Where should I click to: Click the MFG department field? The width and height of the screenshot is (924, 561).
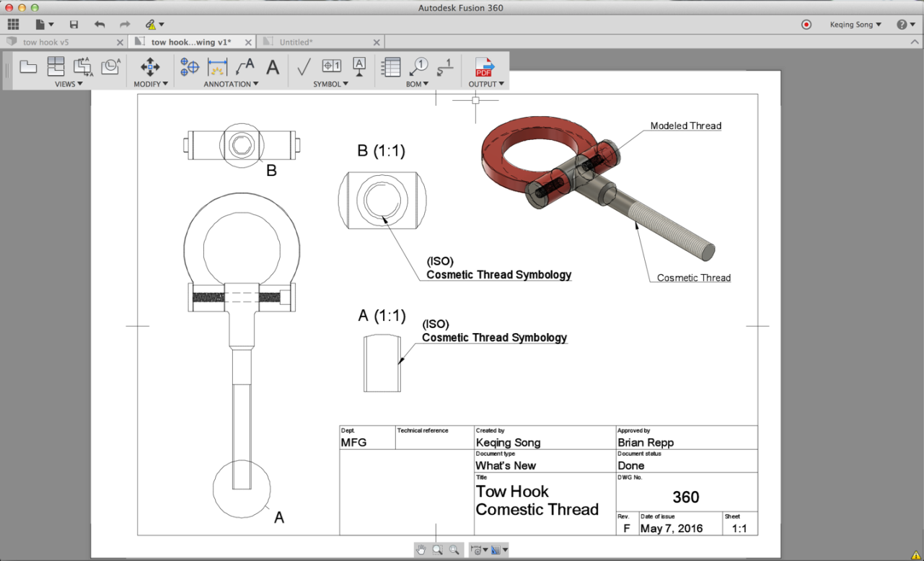click(x=353, y=442)
